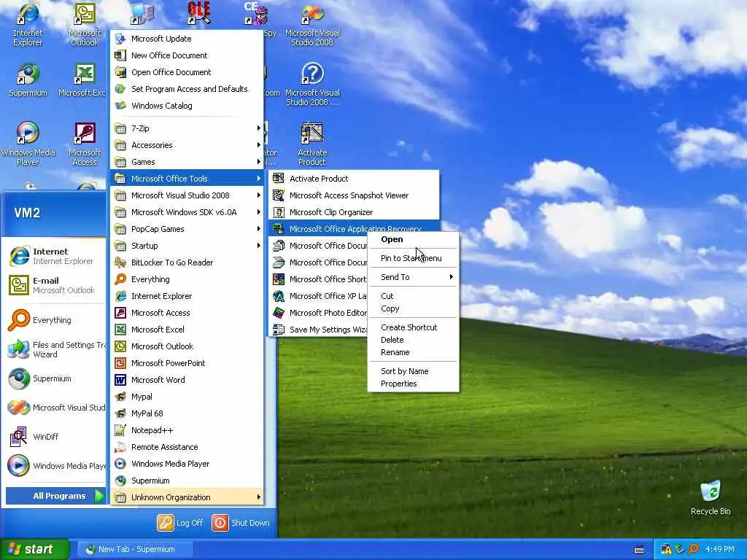Screen dimensions: 747x560
Task: Click the taskbar clock showing 4:49 PM
Action: (x=720, y=550)
